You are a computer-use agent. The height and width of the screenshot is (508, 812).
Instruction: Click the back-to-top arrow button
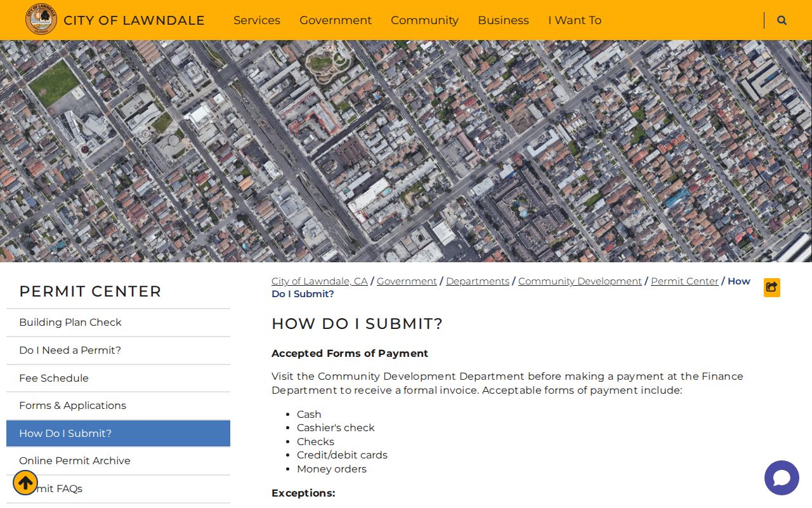coord(25,483)
